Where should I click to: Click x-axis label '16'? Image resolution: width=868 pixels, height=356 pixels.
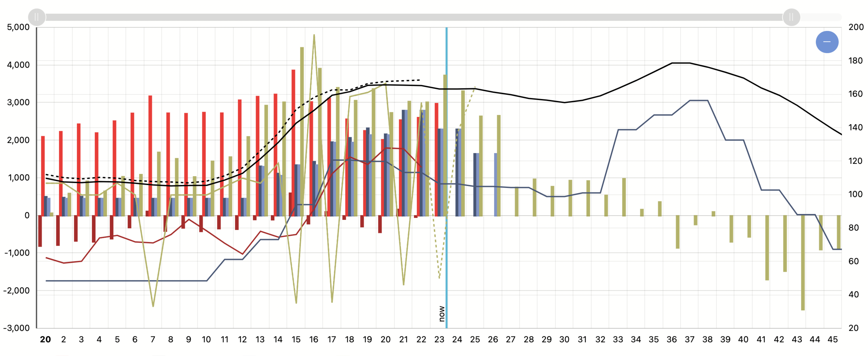click(314, 339)
